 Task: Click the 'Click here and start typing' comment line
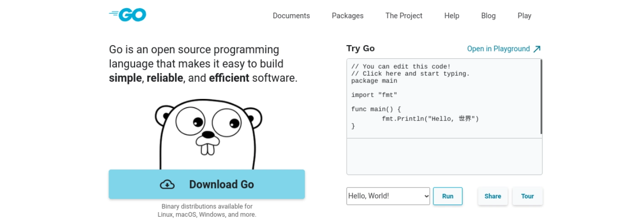point(410,73)
